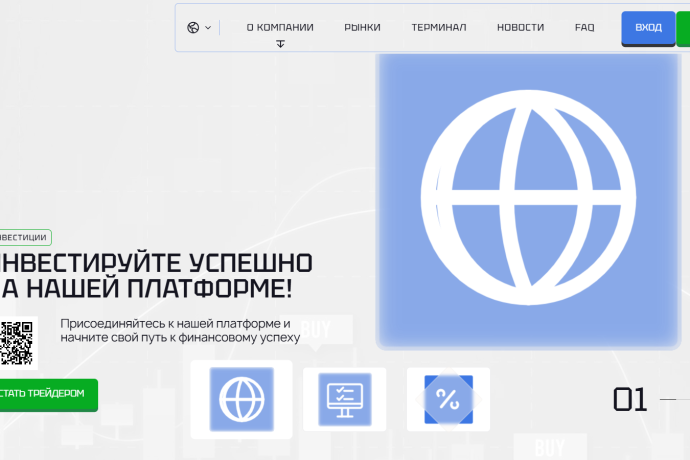This screenshot has height=460, width=690.
Task: Click the text 'Присоединяйтесь к нашей платформе и'
Action: click(x=175, y=324)
